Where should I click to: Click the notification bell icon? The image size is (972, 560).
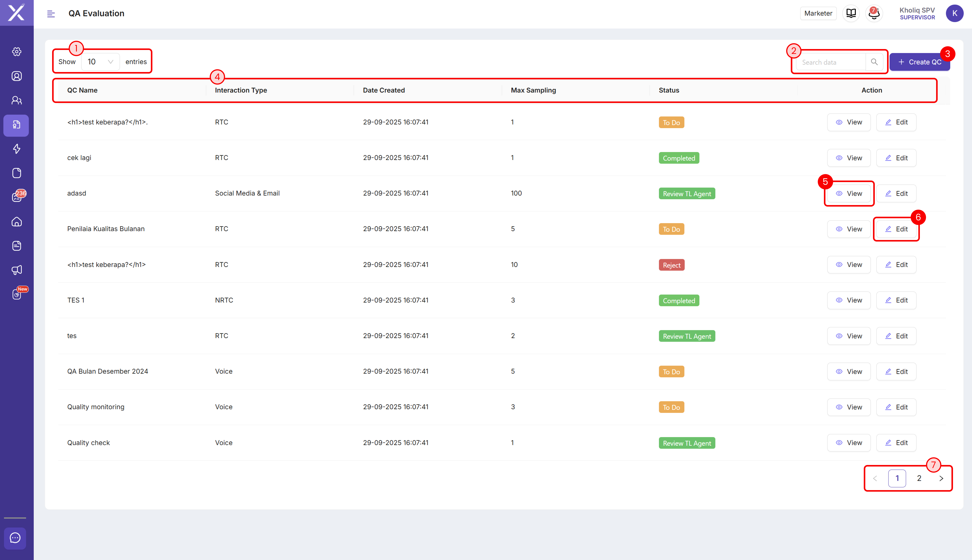point(874,13)
